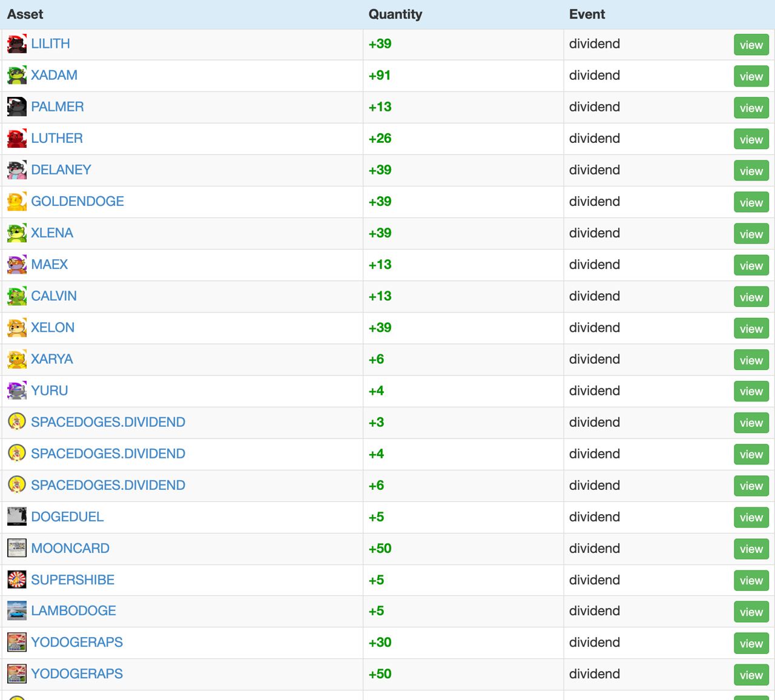Click the XARYA asset icon
This screenshot has height=700, width=775.
point(17,359)
